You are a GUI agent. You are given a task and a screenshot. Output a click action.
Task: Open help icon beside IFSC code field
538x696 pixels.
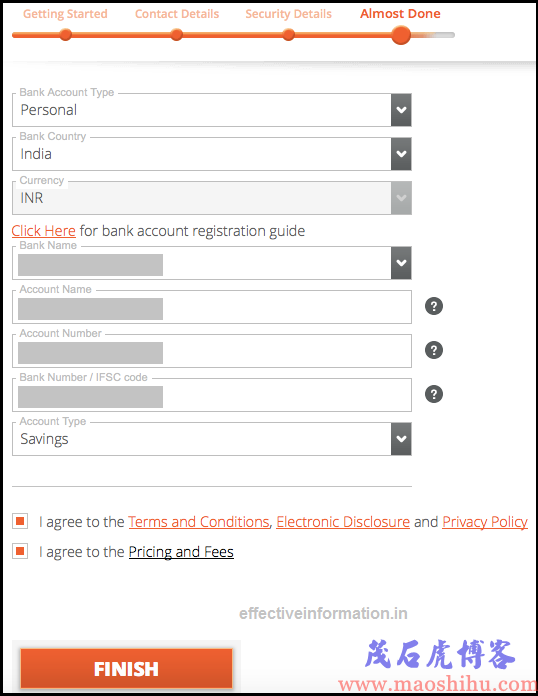tap(434, 394)
